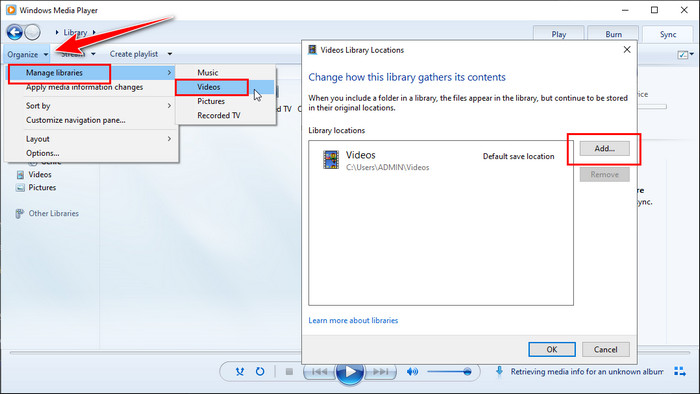Minimize the Windows Media Player window
700x394 pixels.
(x=625, y=10)
